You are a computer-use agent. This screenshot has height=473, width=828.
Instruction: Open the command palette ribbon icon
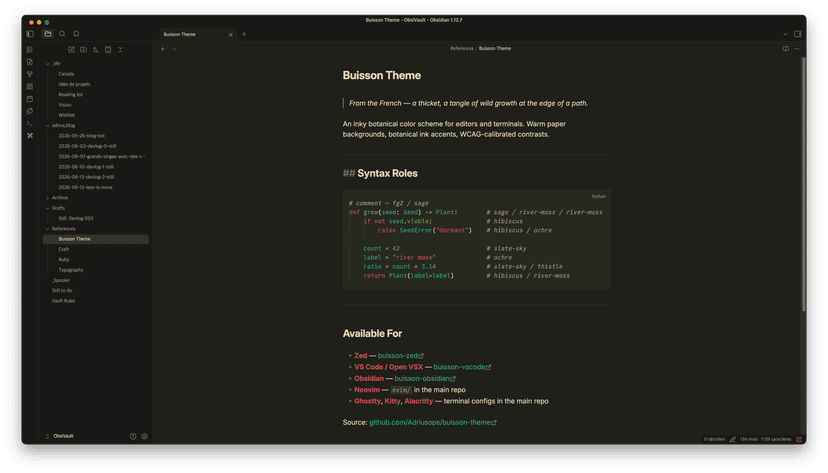tap(30, 124)
